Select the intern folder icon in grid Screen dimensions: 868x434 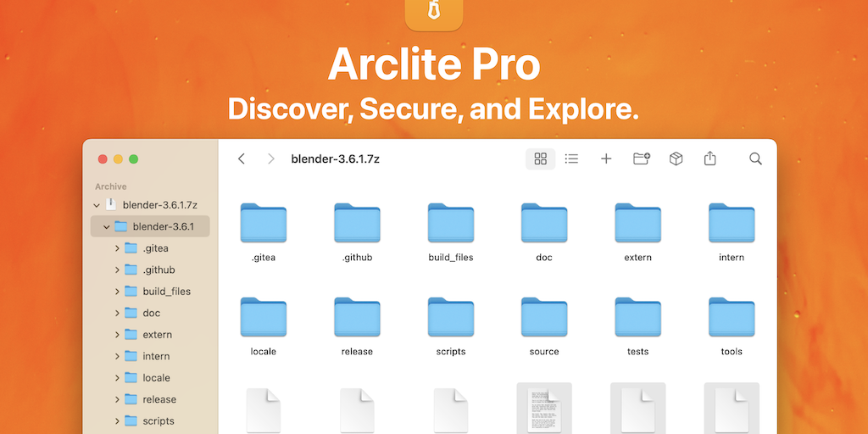[732, 223]
